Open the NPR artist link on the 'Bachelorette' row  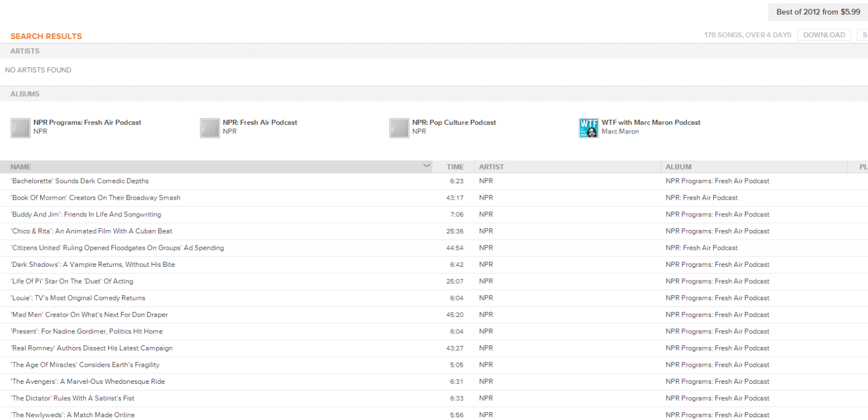[485, 181]
